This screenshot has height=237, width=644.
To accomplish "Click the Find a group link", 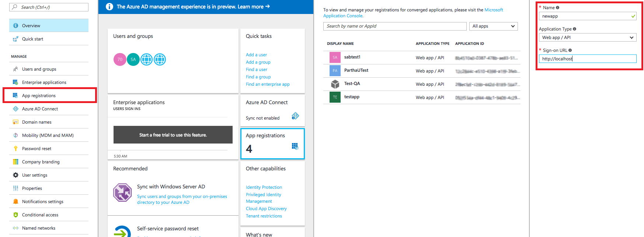I will [x=258, y=77].
